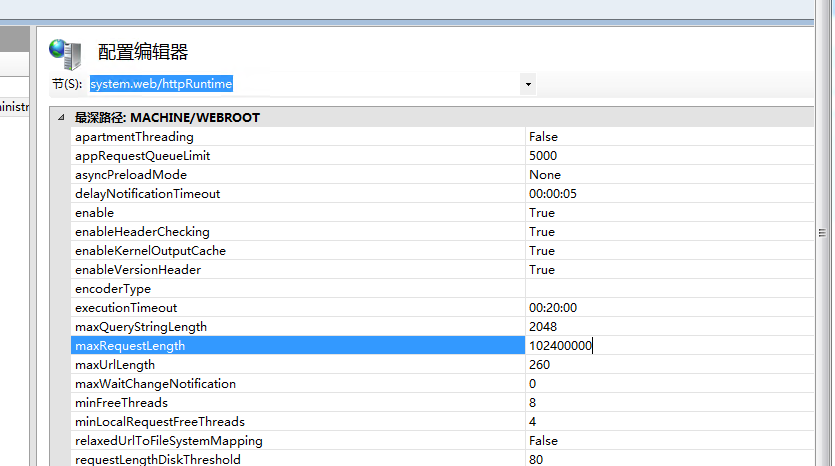Image resolution: width=835 pixels, height=466 pixels.
Task: Click the enableKernelOutputCache True value
Action: [x=542, y=251]
